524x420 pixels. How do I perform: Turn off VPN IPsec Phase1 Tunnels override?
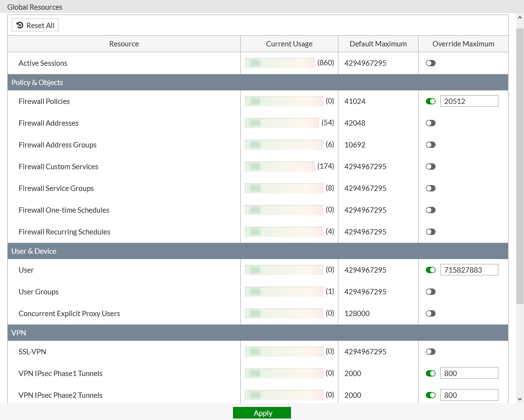click(430, 374)
